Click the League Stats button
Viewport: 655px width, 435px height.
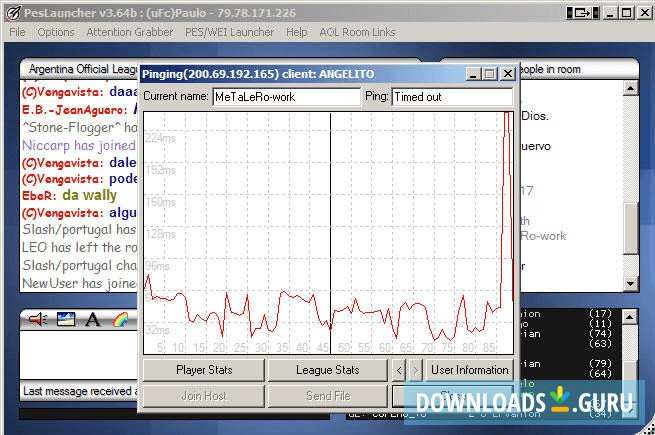tap(328, 370)
